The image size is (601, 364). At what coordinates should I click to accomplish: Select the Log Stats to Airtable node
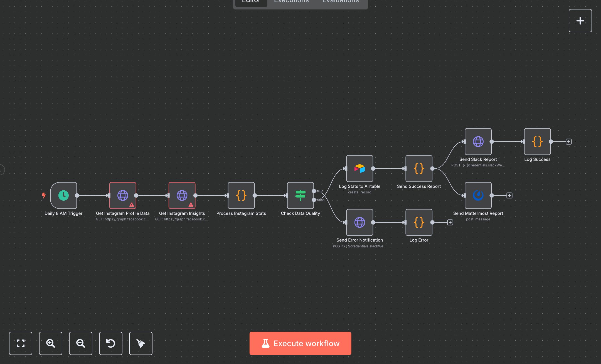[359, 168]
